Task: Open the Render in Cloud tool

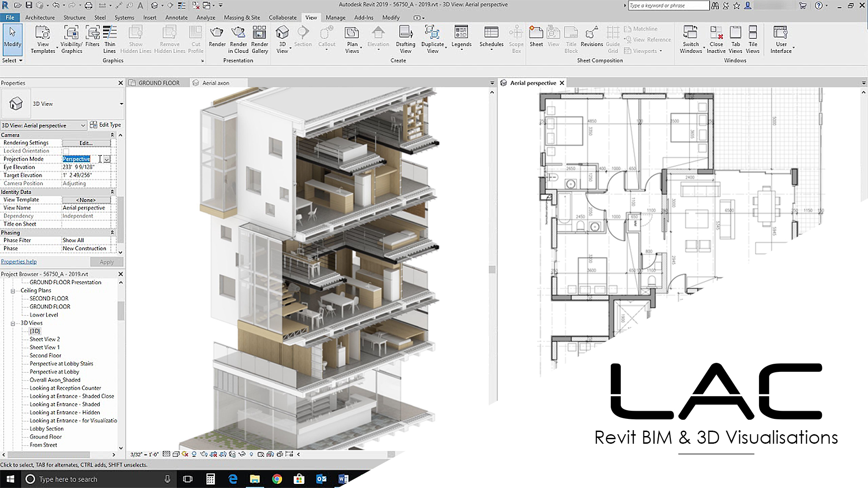Action: tap(238, 33)
